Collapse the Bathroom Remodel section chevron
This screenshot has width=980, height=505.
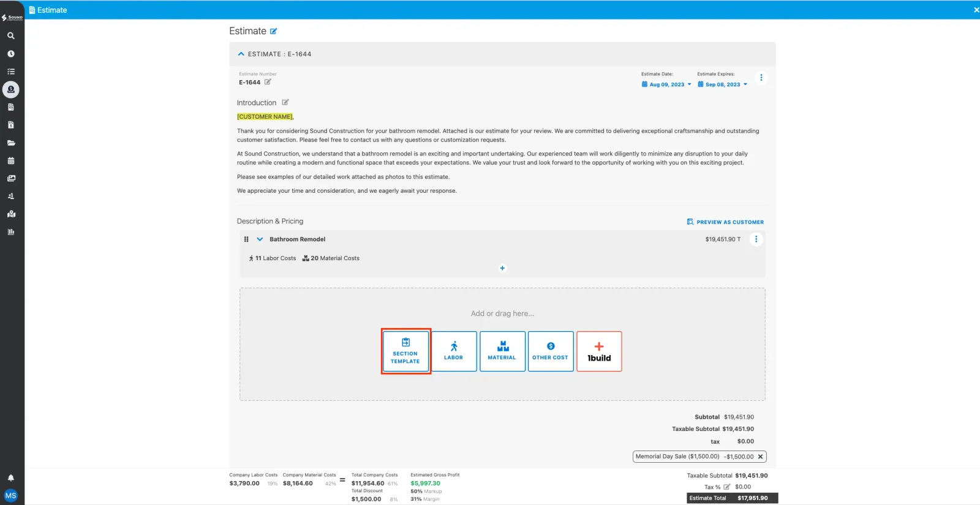coord(260,239)
